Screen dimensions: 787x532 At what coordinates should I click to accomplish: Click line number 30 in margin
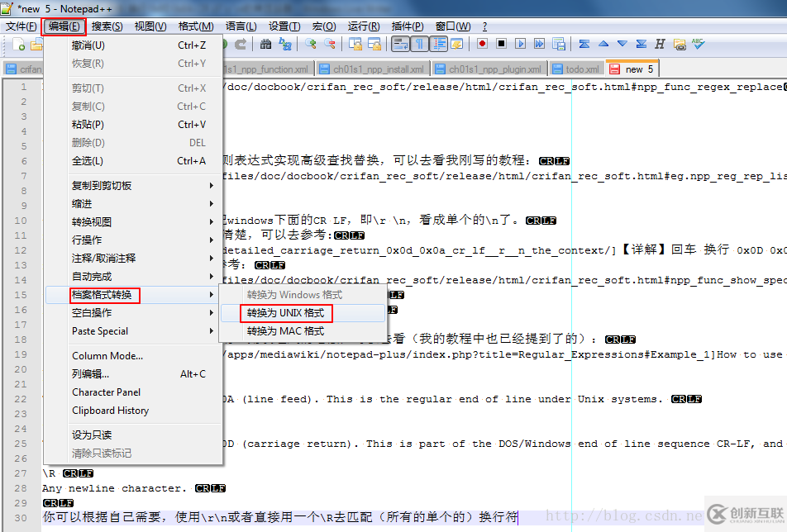[x=21, y=517]
